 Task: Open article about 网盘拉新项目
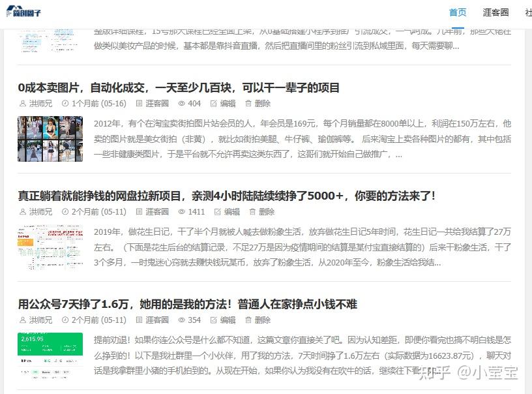(227, 196)
